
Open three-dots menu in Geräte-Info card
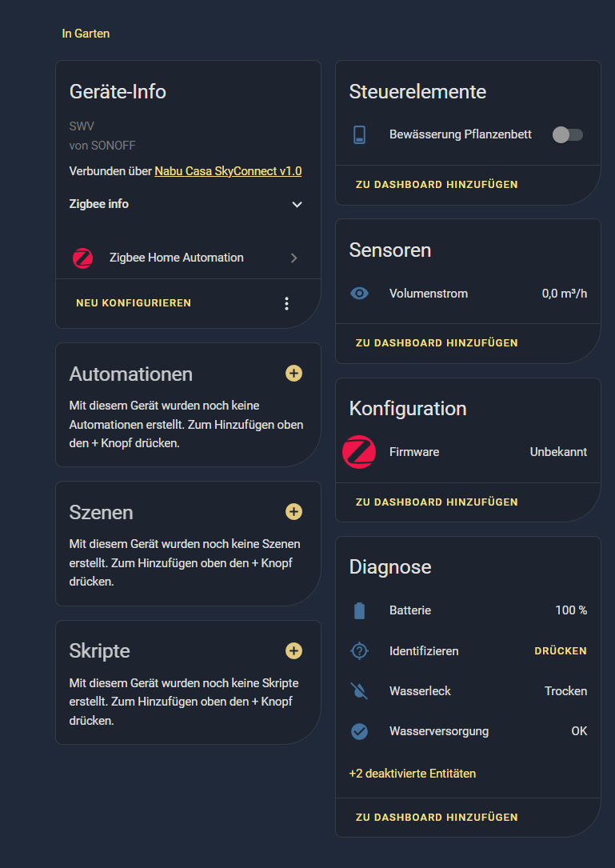coord(286,303)
